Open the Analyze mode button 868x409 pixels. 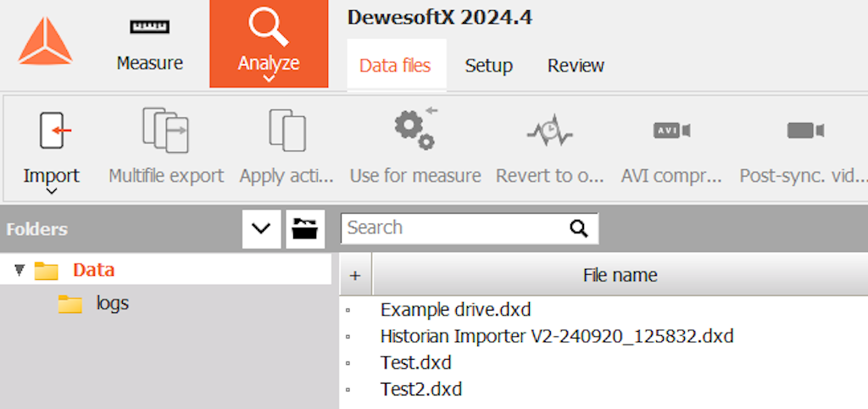pos(269,44)
